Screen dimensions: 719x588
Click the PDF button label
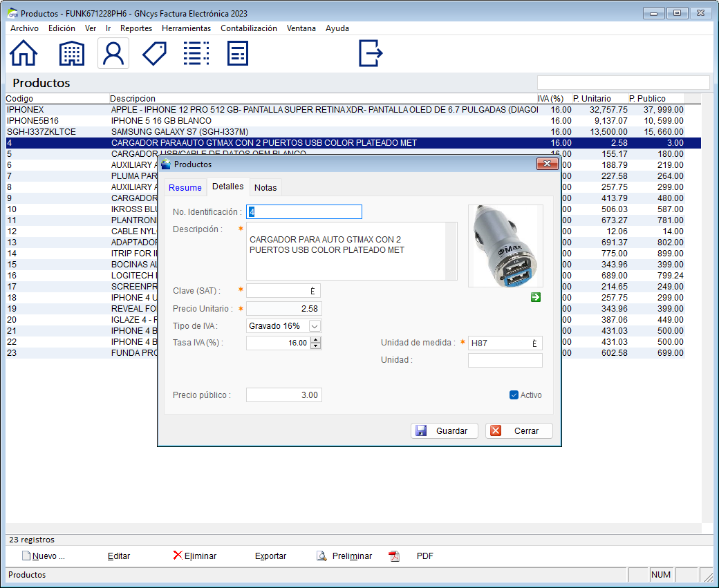(424, 556)
